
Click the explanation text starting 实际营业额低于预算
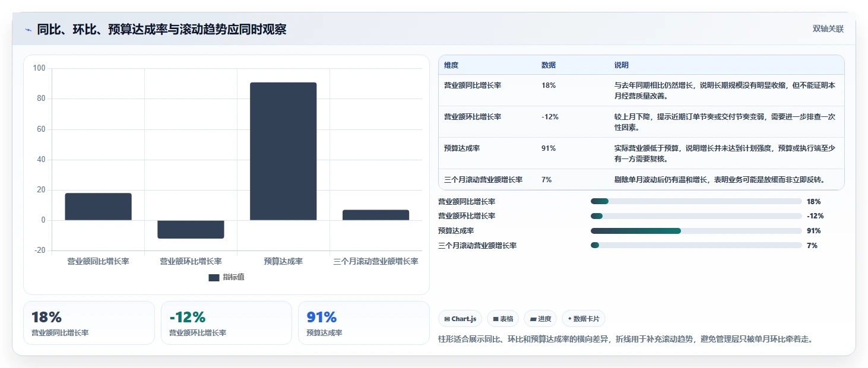725,153
